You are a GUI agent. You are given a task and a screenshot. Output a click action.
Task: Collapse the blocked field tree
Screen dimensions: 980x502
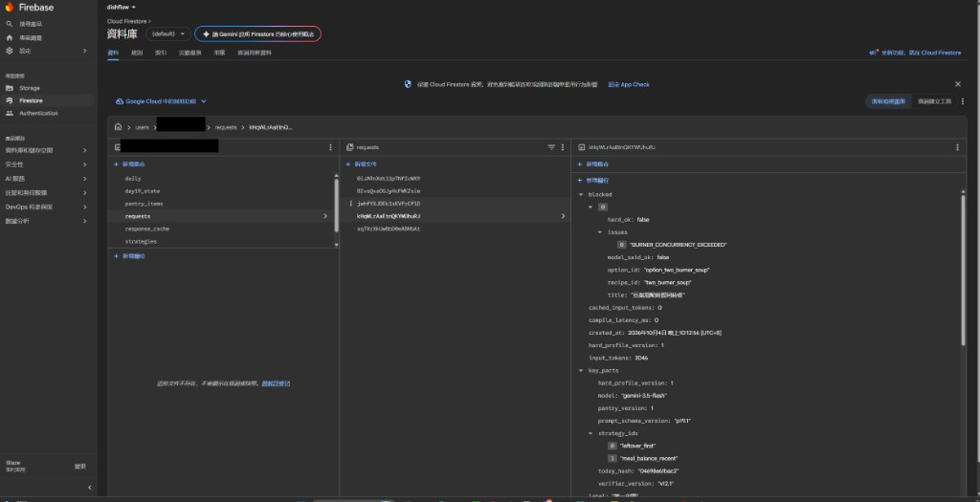click(x=581, y=195)
